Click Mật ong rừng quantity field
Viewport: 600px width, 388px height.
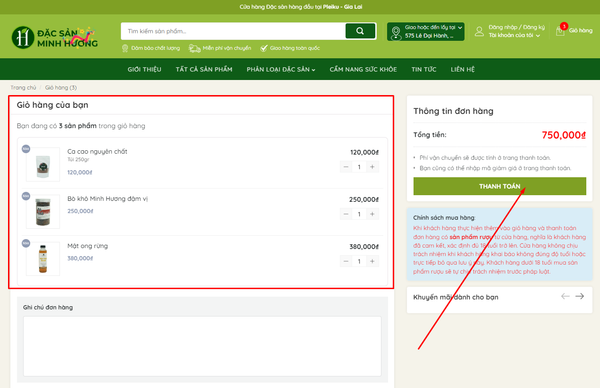(359, 261)
